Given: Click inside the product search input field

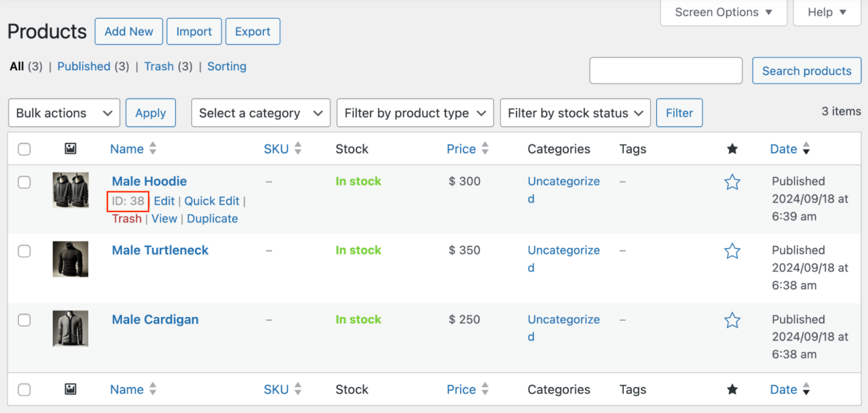Looking at the screenshot, I should coord(666,70).
